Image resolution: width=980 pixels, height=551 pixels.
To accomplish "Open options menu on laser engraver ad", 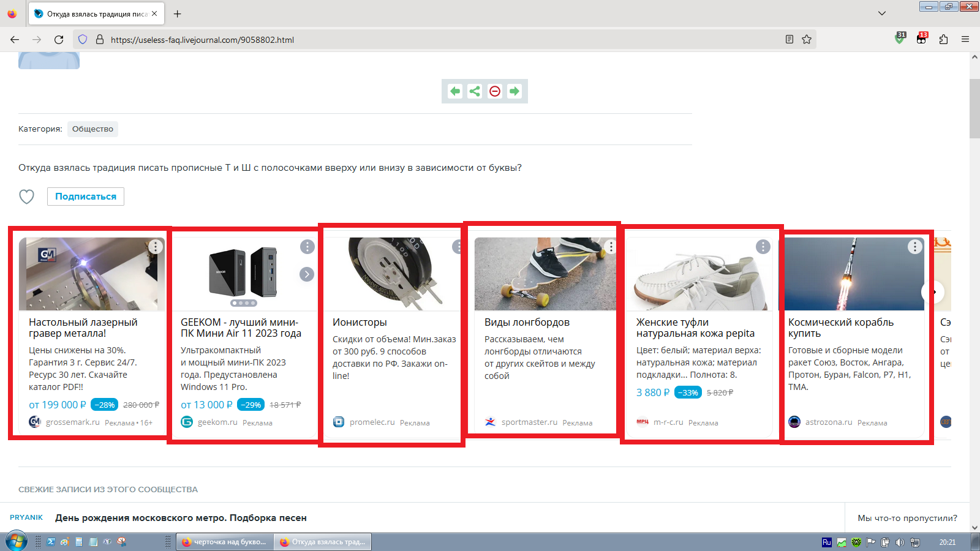I will pos(156,247).
